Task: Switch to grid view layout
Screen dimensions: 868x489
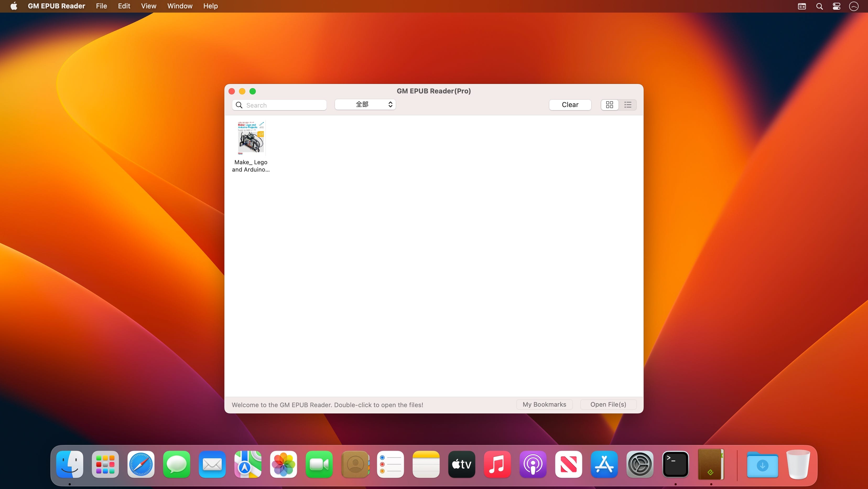Action: tap(610, 105)
